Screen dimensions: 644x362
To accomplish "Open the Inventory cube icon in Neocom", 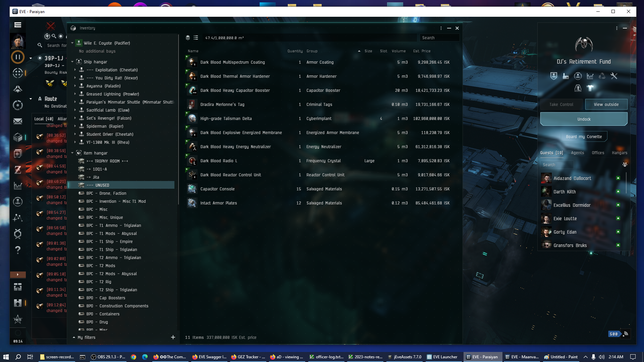I will (18, 137).
